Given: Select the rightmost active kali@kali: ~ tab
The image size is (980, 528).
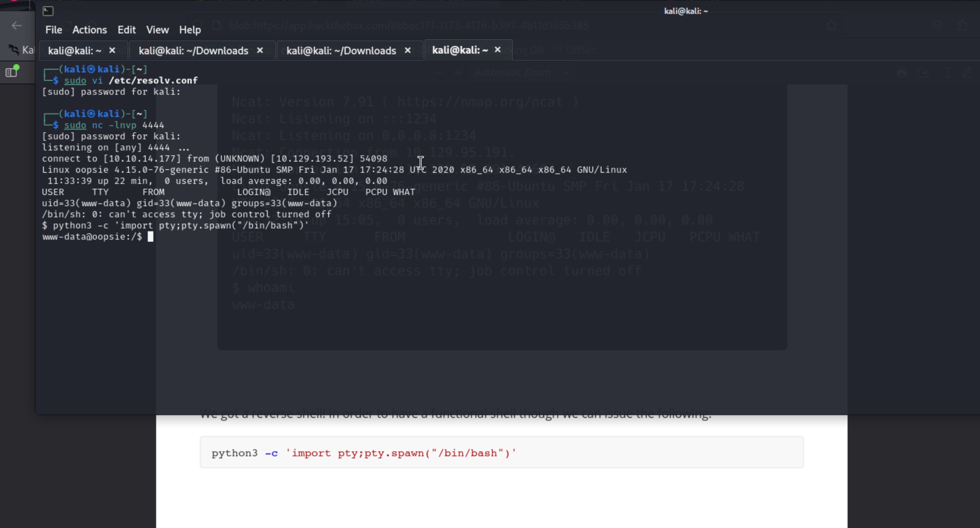Looking at the screenshot, I should (460, 50).
